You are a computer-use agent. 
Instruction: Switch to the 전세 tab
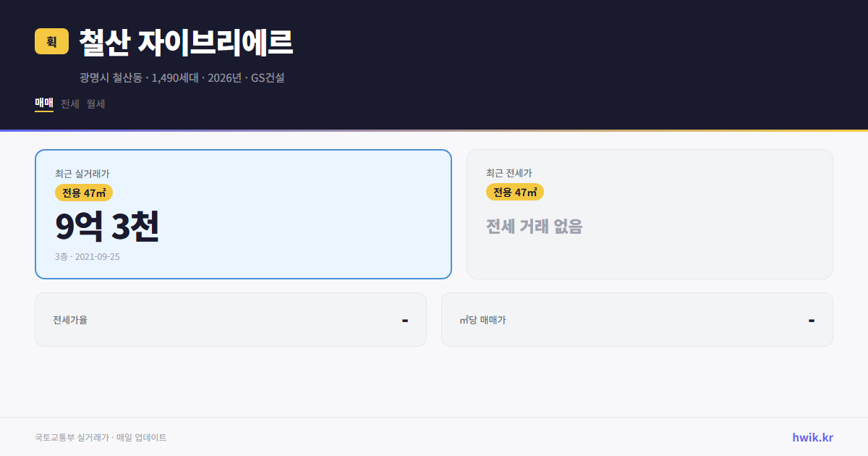tap(69, 104)
